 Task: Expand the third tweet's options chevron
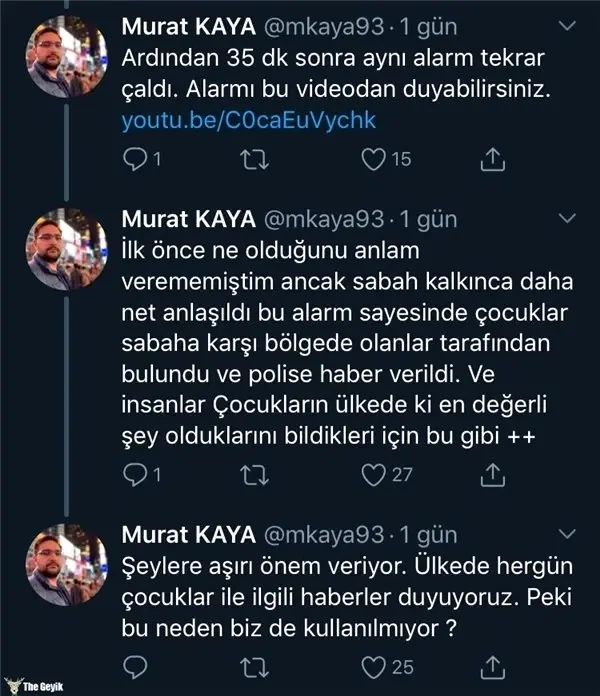click(x=568, y=533)
